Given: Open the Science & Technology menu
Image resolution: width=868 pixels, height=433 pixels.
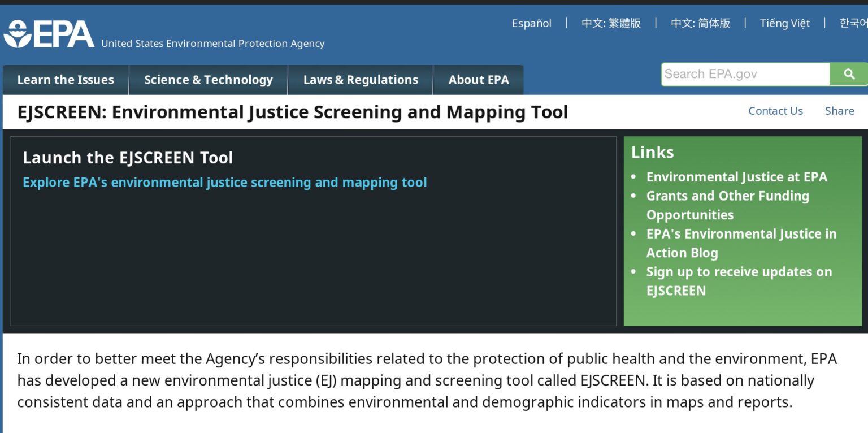Looking at the screenshot, I should coord(209,80).
